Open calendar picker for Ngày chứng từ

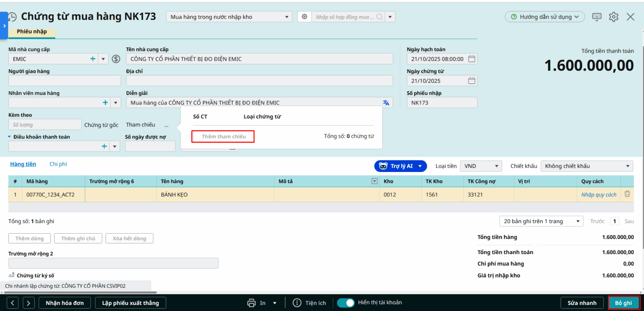click(x=472, y=81)
